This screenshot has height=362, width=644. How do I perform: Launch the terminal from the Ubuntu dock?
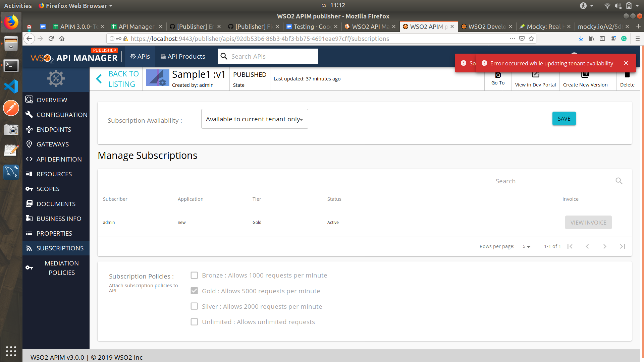click(11, 66)
